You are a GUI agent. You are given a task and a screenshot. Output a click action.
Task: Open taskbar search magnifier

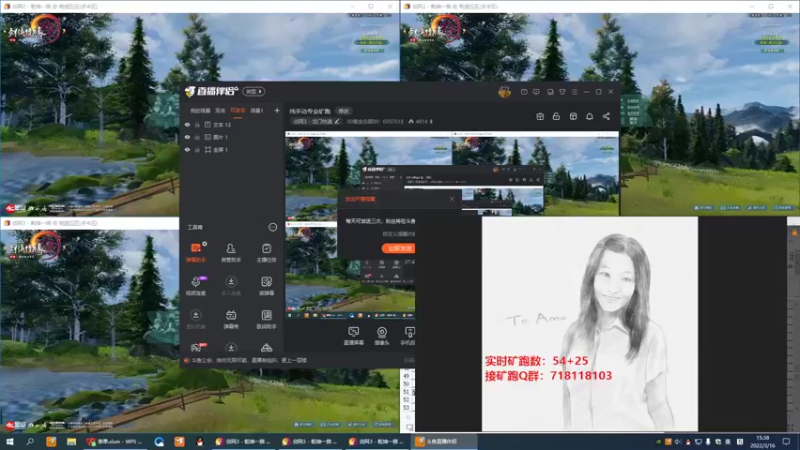coord(30,441)
